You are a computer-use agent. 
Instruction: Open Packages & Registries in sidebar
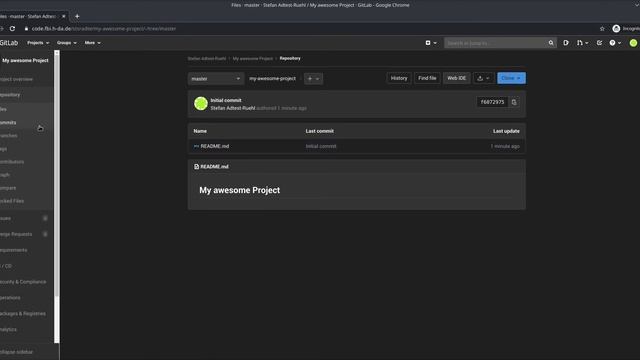click(x=23, y=313)
